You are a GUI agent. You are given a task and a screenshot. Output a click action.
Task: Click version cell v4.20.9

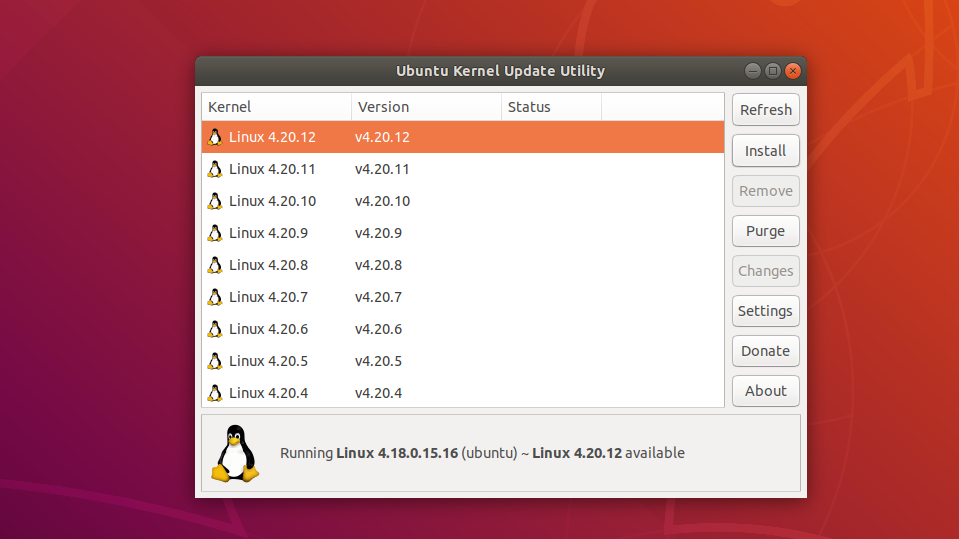(x=378, y=233)
